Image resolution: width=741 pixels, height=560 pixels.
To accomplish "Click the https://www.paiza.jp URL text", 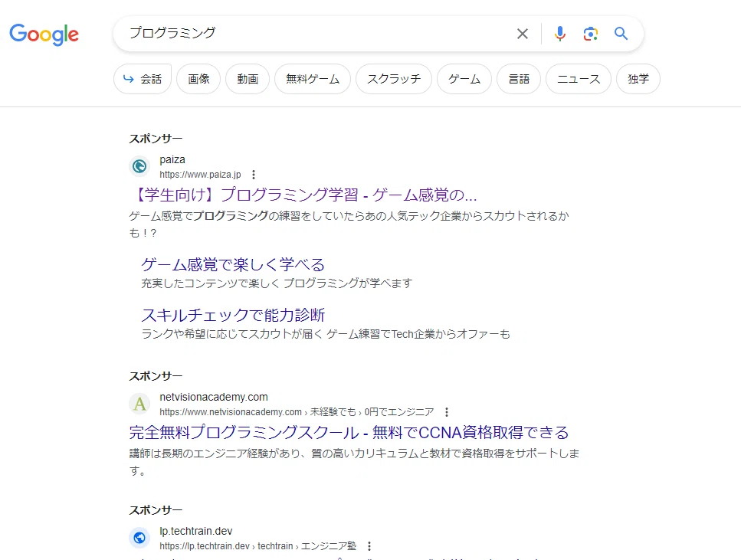I will click(200, 175).
